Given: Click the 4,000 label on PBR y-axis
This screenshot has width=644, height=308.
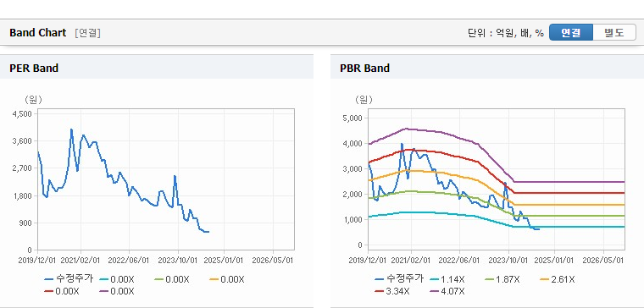Looking at the screenshot, I should (x=353, y=144).
